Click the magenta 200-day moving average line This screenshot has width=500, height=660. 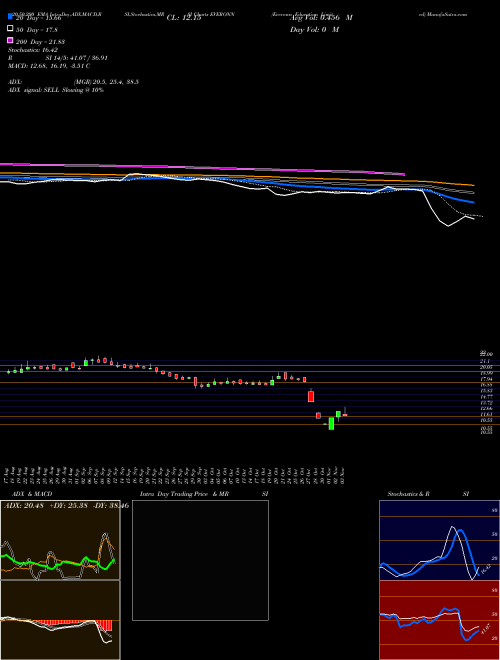tap(202, 168)
